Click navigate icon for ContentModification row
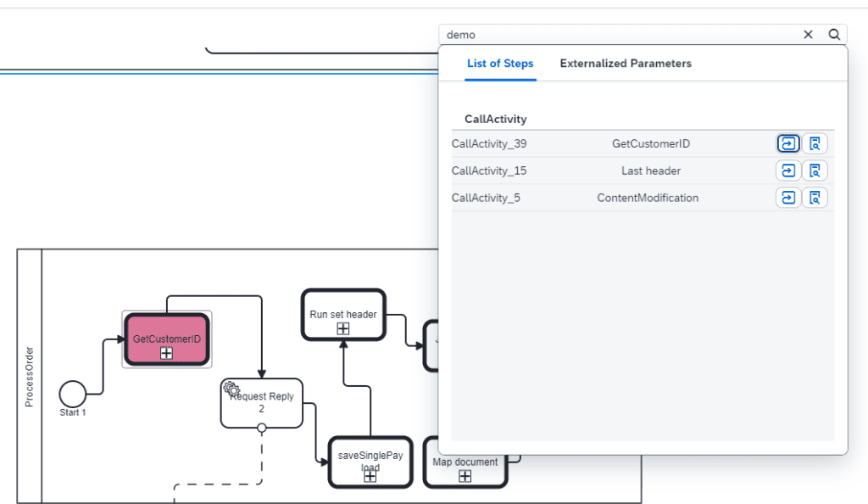Screen dimensions: 868x504 787,198
